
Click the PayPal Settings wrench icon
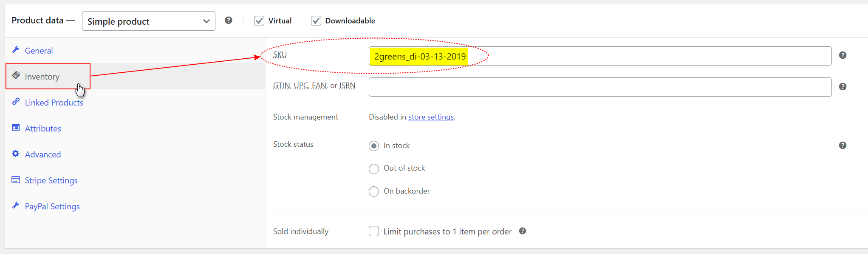[x=16, y=205]
